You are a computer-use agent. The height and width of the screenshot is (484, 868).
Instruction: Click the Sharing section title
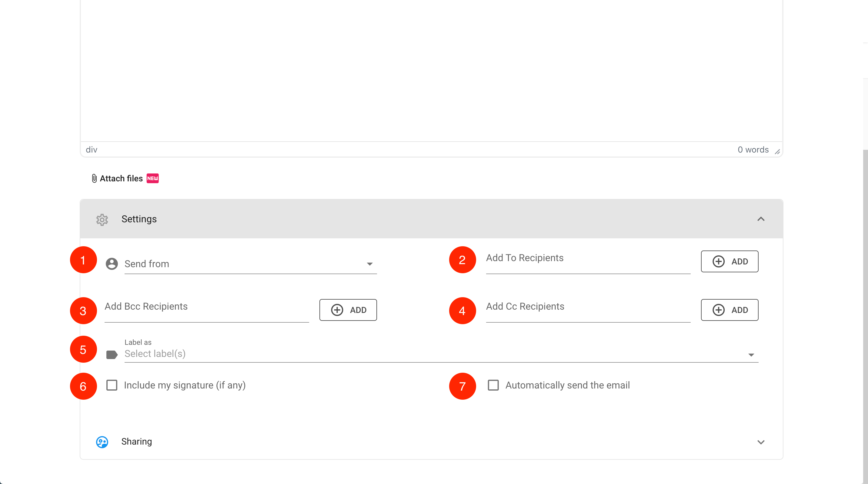pyautogui.click(x=136, y=442)
